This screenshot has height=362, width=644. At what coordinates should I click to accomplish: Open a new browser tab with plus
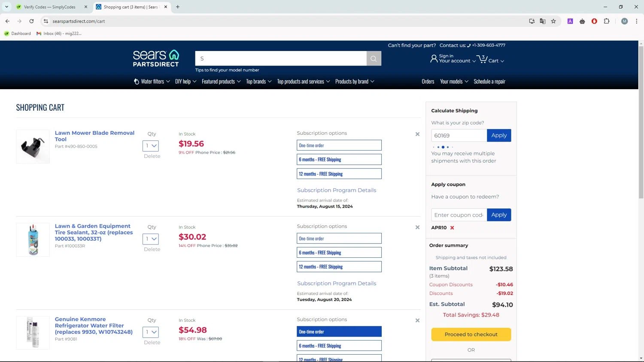pos(178,7)
